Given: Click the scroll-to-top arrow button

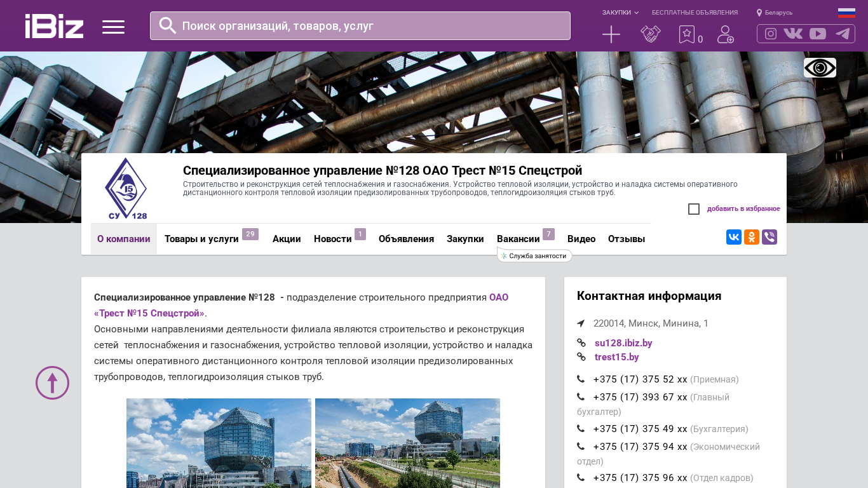Looking at the screenshot, I should (x=52, y=383).
